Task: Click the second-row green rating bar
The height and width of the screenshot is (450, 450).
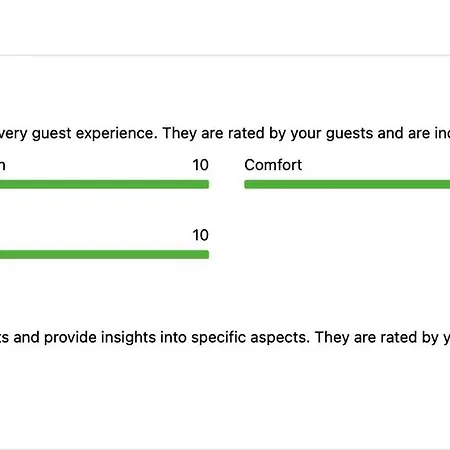Action: [x=104, y=255]
